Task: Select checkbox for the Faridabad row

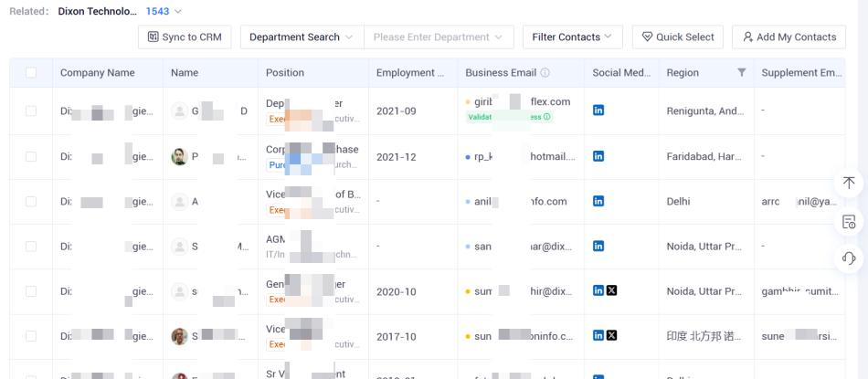Action: (31, 156)
